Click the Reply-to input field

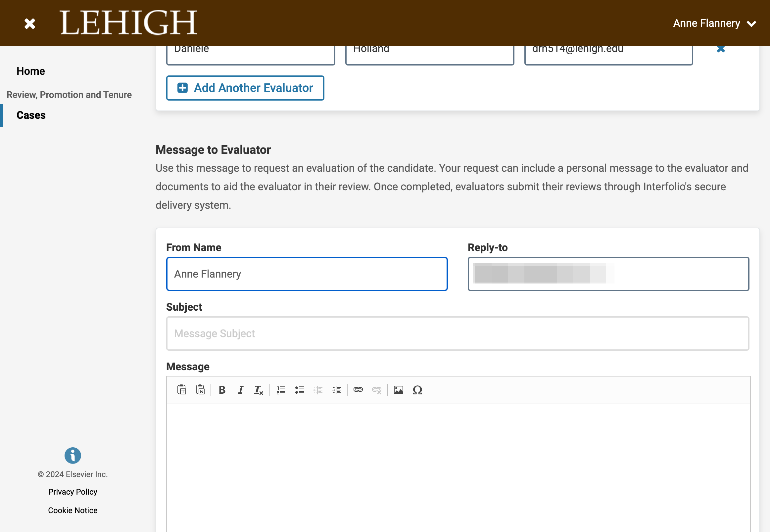pos(608,274)
